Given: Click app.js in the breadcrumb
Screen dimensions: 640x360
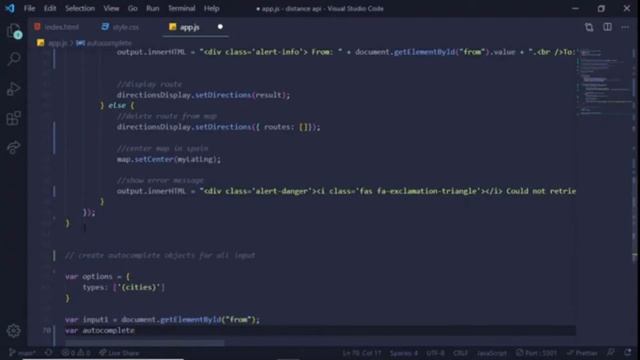Looking at the screenshot, I should coord(58,43).
